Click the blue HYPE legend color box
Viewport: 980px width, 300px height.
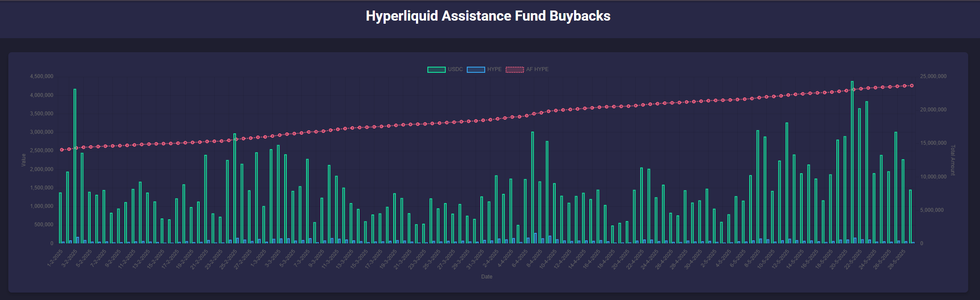(x=476, y=69)
